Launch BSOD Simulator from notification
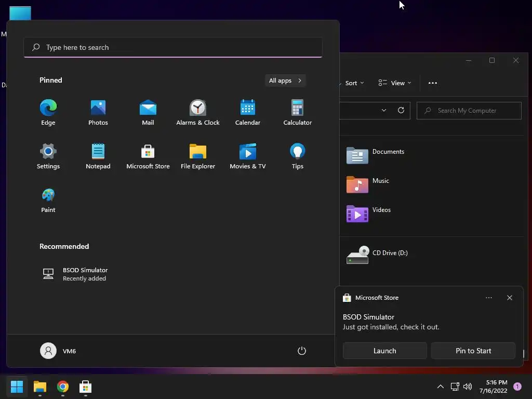Image resolution: width=532 pixels, height=399 pixels. point(385,351)
